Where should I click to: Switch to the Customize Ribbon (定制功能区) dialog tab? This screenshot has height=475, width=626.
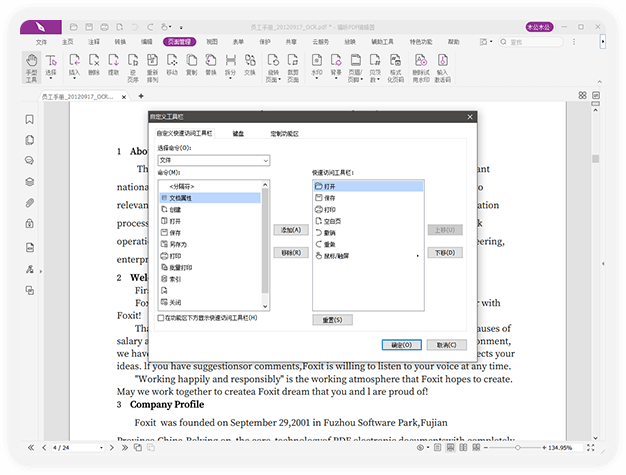click(x=284, y=134)
